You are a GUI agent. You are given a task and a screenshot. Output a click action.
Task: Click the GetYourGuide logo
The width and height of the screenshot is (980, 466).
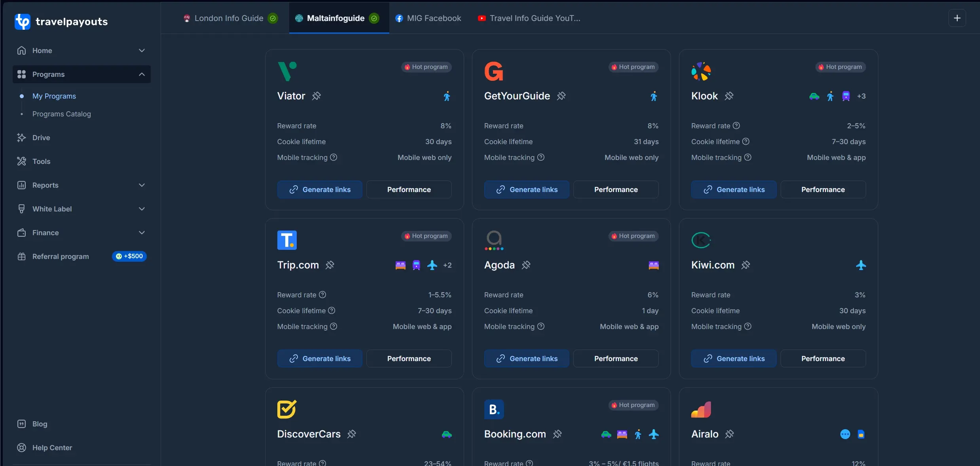pos(494,71)
